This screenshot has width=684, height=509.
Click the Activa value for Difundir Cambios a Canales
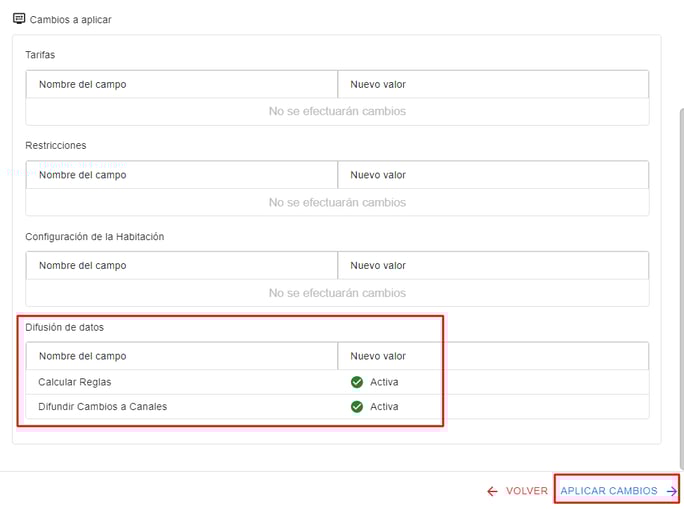[x=384, y=407]
